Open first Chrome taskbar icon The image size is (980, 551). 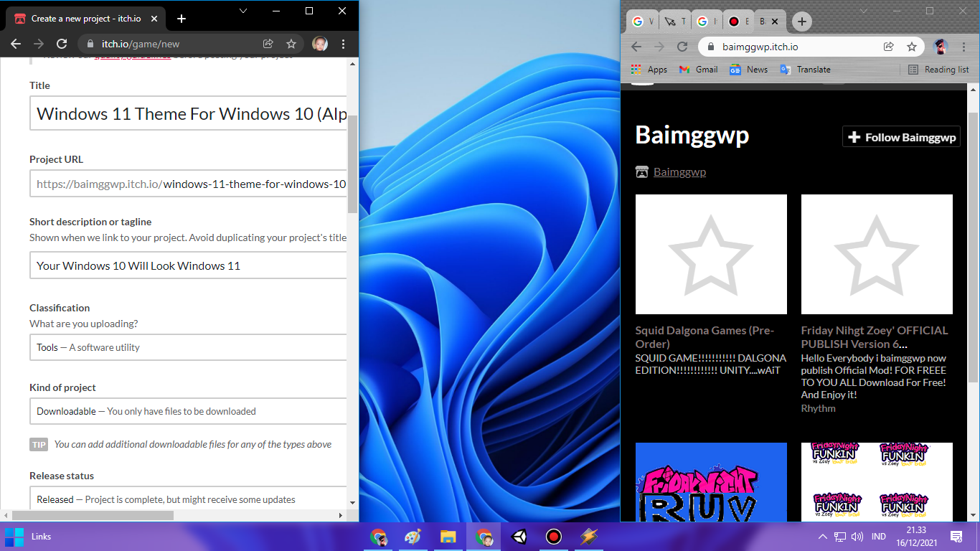378,537
